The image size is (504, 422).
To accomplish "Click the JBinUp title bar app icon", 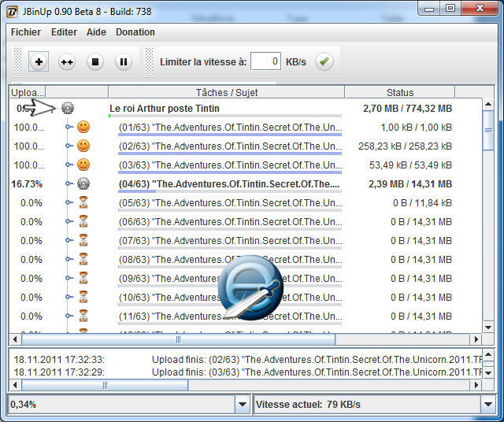I will pos(13,13).
